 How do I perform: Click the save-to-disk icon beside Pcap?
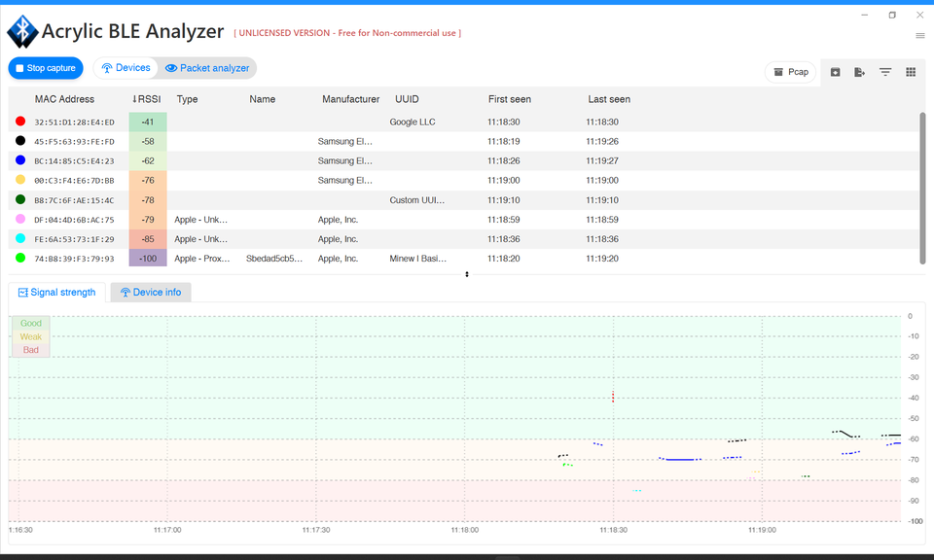835,72
